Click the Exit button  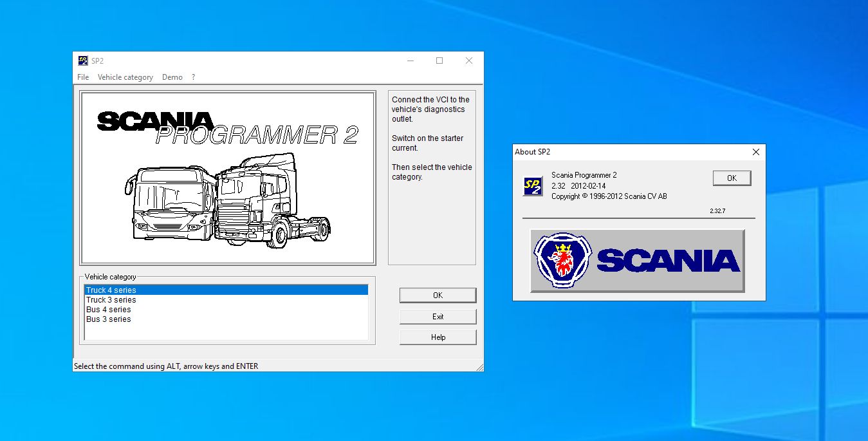pos(438,317)
